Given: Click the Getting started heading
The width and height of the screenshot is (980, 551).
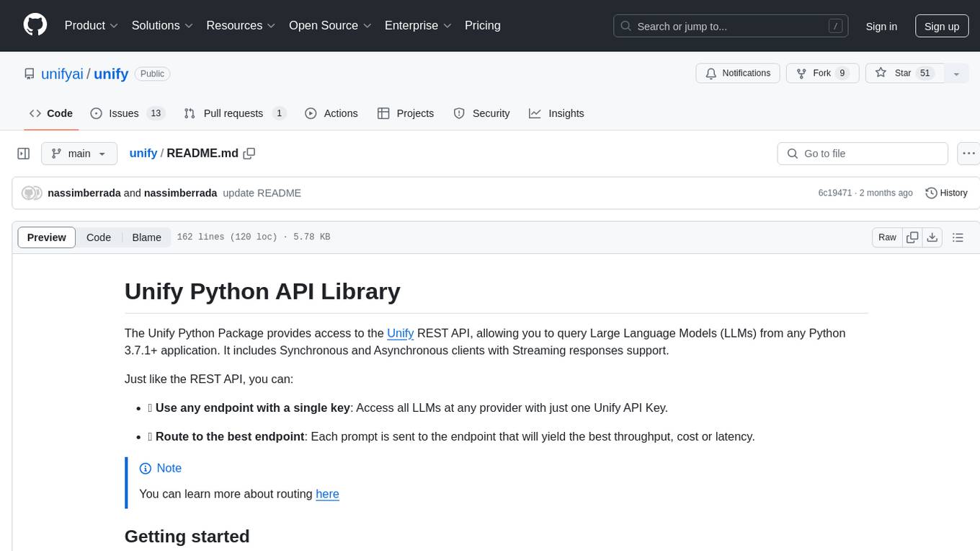Looking at the screenshot, I should [187, 537].
